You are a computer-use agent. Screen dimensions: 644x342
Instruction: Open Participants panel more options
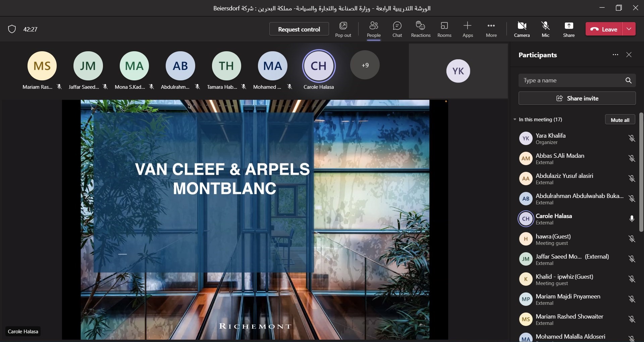[x=615, y=55]
